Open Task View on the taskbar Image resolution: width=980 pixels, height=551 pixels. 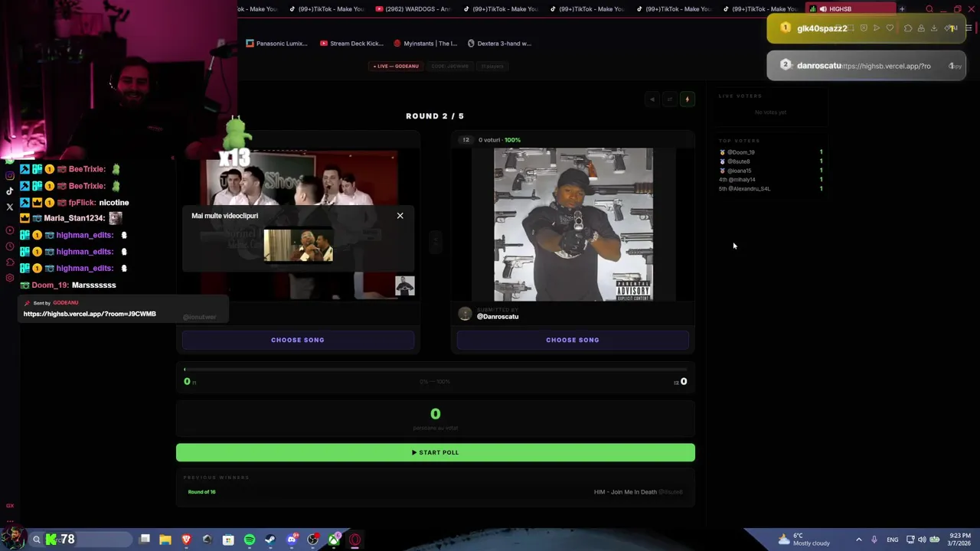coord(145,540)
